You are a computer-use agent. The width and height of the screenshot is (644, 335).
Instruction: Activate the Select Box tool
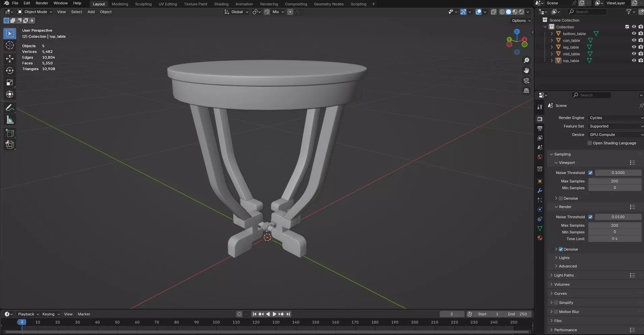[10, 33]
